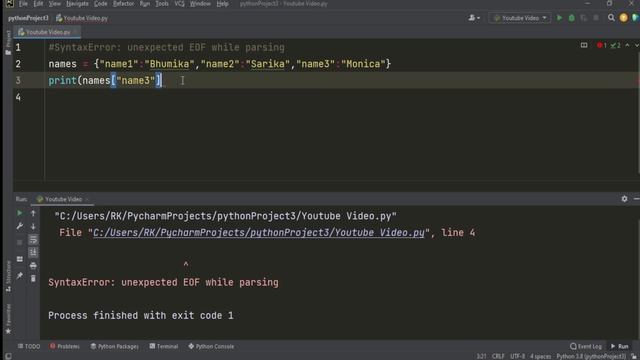Open the Problems tool window
Image resolution: width=640 pixels, height=360 pixels.
point(64,346)
